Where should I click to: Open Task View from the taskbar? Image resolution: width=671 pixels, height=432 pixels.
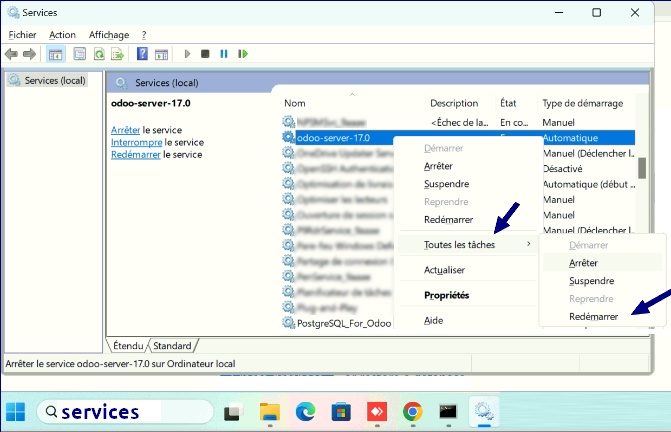(x=232, y=412)
